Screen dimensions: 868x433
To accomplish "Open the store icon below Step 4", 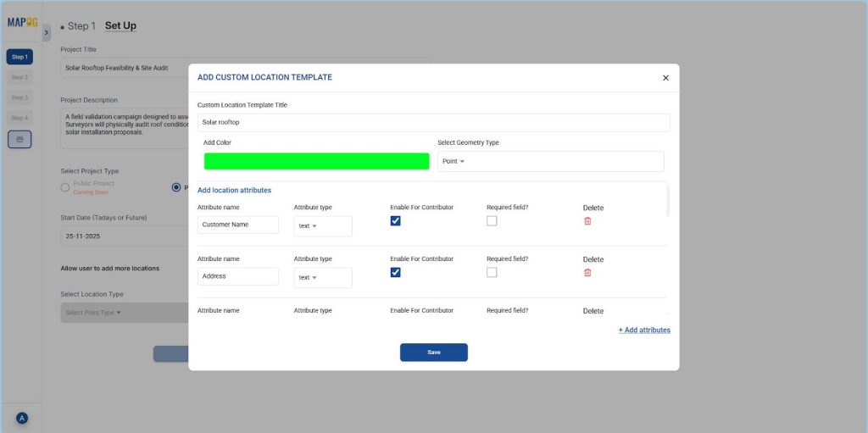I will (x=19, y=140).
